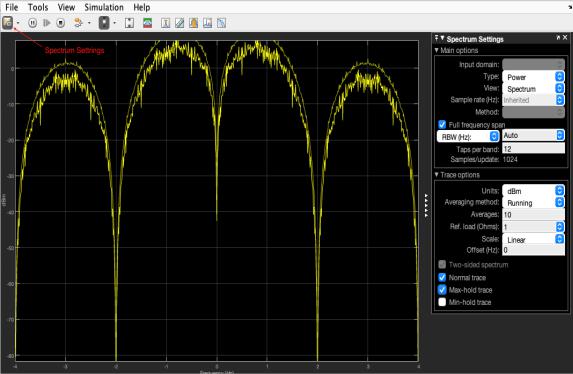Screen dimensions: 573x374
Task: Click the Averages input field
Action: (x=533, y=215)
